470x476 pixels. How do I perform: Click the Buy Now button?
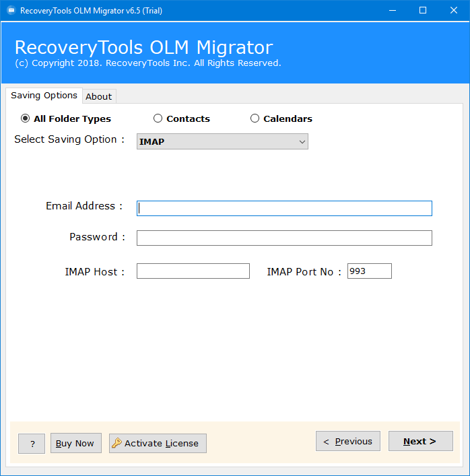pyautogui.click(x=76, y=443)
